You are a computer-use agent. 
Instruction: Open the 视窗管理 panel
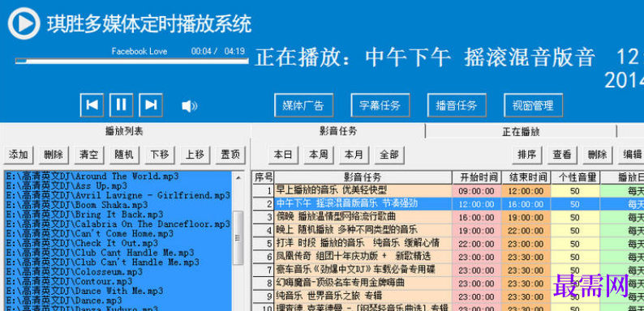(533, 105)
